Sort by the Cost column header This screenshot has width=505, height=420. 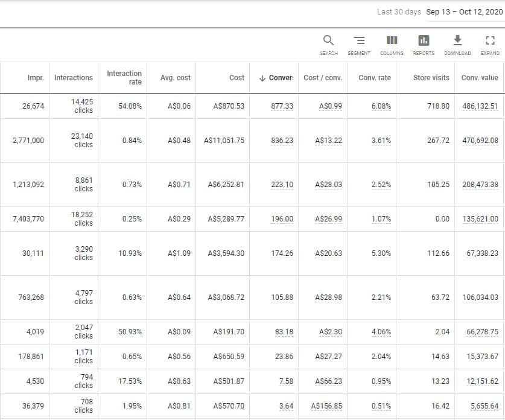pos(237,78)
